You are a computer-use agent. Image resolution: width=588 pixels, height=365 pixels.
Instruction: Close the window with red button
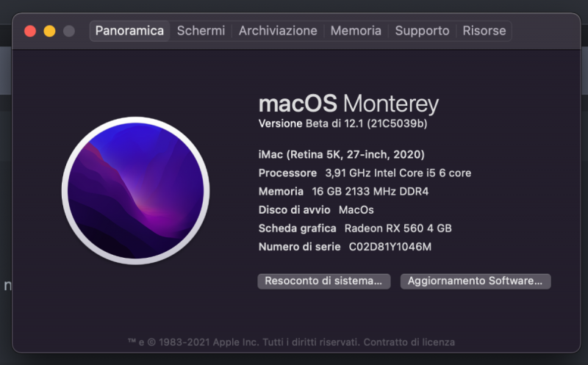30,31
